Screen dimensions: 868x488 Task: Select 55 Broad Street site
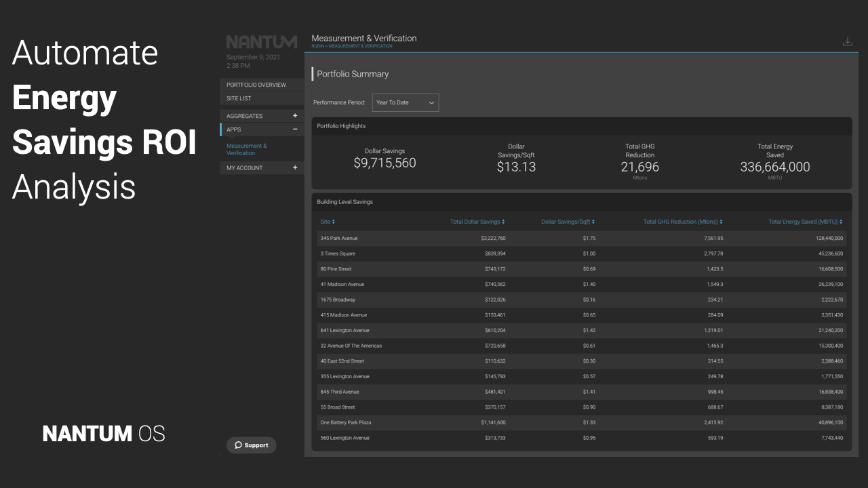[x=338, y=407]
